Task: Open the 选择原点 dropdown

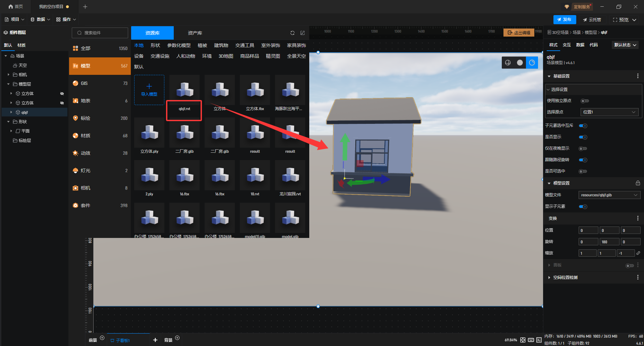Action: click(x=609, y=112)
